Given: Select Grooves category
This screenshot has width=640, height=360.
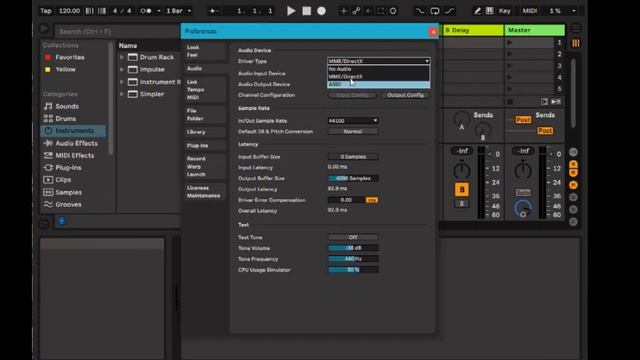Looking at the screenshot, I should tap(68, 204).
